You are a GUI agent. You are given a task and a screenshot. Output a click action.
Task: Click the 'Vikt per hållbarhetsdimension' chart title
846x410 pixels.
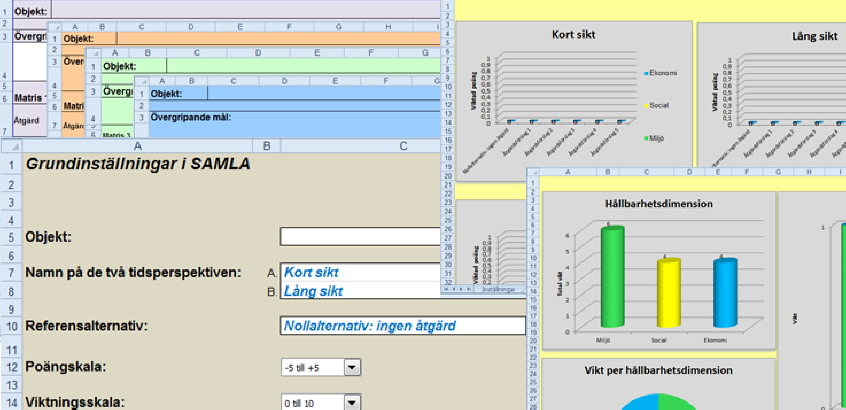658,370
